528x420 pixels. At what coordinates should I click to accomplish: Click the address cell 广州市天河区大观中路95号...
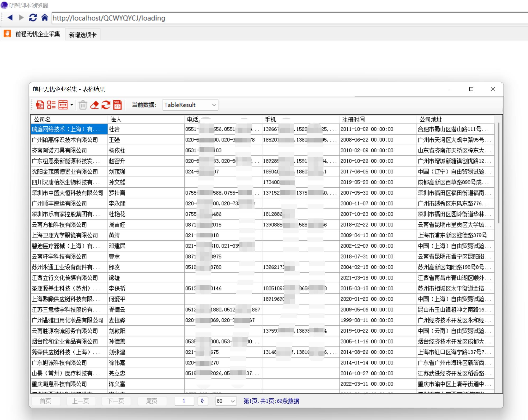[x=455, y=140]
